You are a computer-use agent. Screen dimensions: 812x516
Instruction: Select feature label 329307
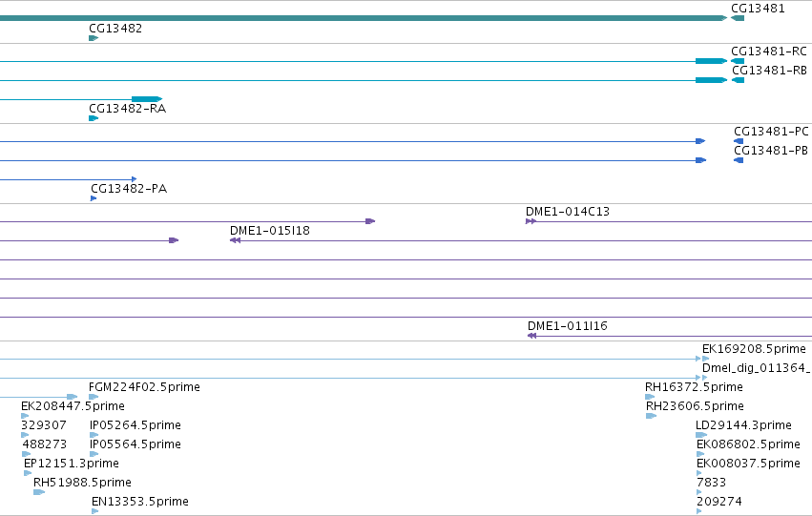click(44, 425)
